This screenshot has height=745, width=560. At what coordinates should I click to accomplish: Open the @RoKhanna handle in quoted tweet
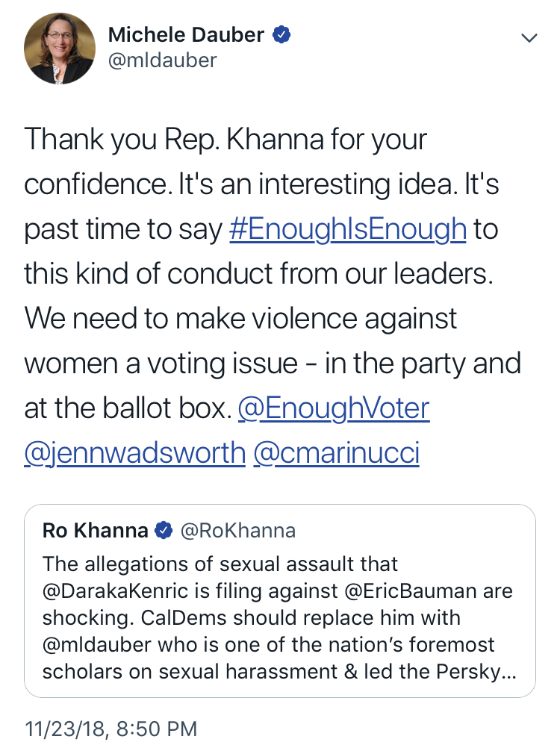pyautogui.click(x=238, y=531)
